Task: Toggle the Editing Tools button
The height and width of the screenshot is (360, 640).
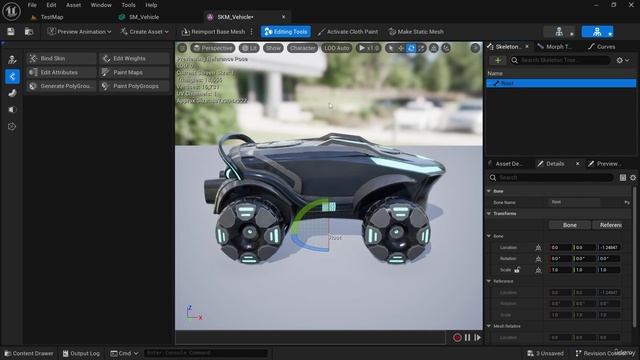Action: coord(286,31)
